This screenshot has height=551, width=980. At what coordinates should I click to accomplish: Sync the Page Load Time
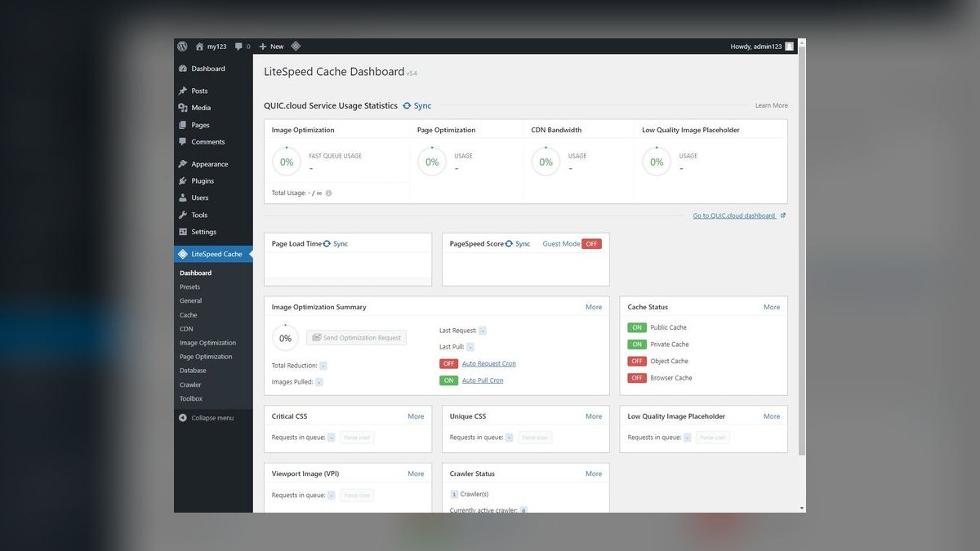[336, 244]
